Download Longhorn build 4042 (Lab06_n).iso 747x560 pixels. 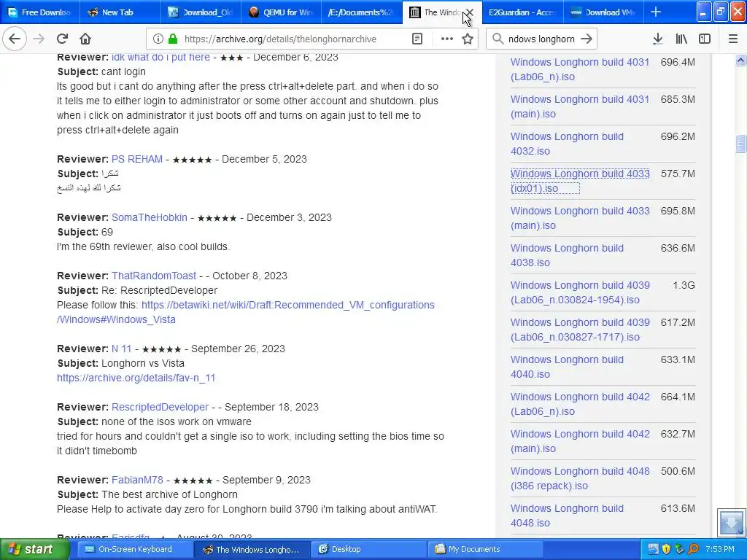[580, 404]
